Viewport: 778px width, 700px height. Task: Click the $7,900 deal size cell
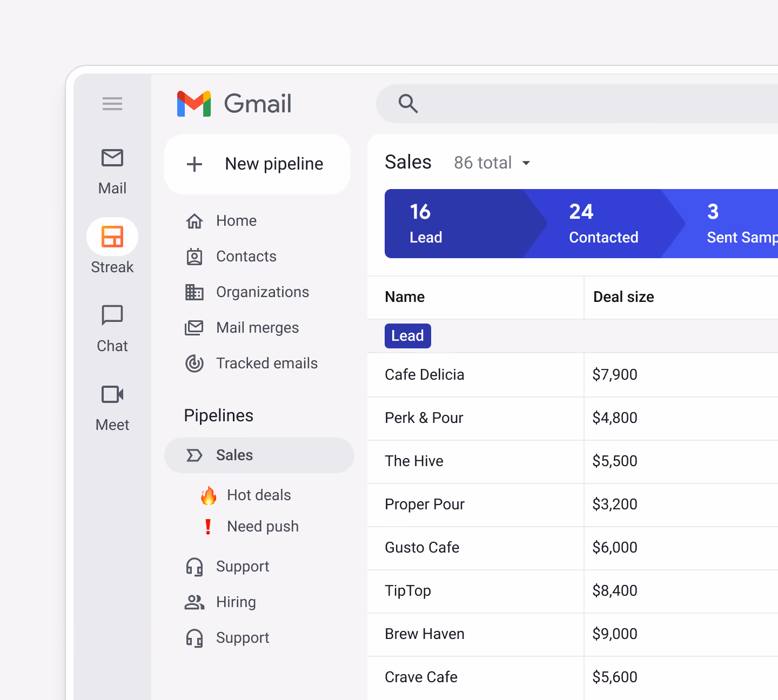(x=681, y=375)
